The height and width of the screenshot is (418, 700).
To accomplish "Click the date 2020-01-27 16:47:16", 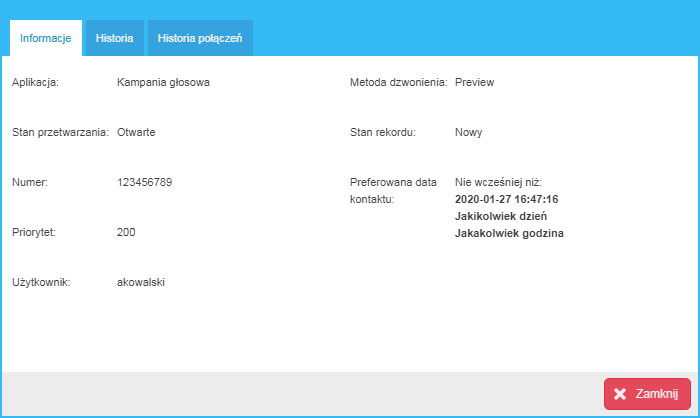I will 507,199.
